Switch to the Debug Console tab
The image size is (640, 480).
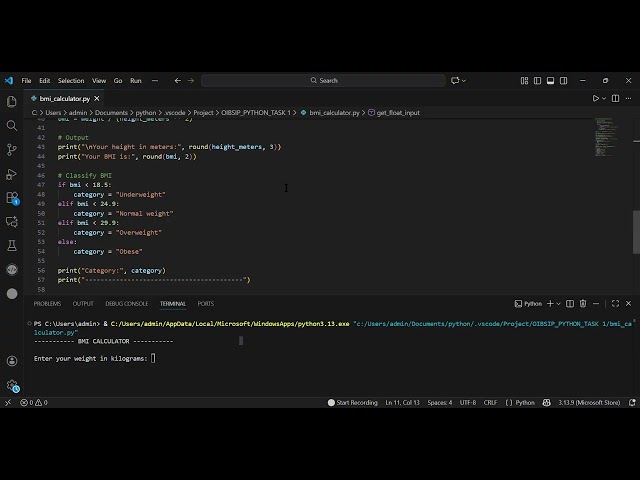tap(127, 303)
